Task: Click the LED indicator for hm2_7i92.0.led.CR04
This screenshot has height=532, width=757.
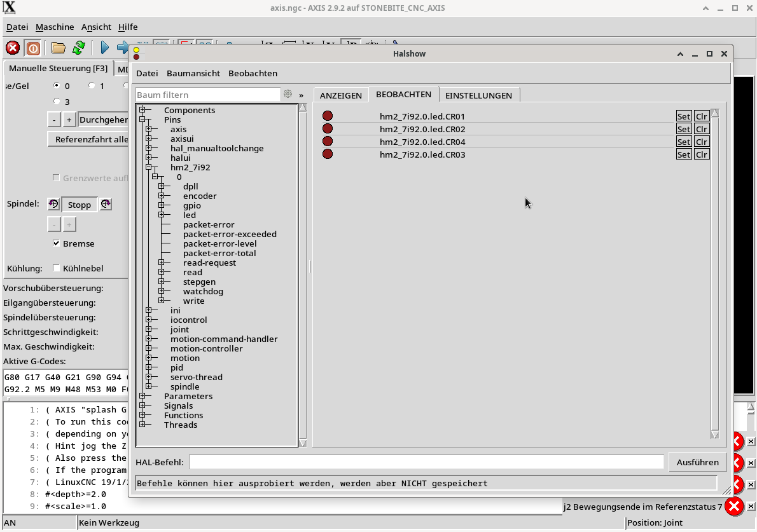Action: pos(328,141)
